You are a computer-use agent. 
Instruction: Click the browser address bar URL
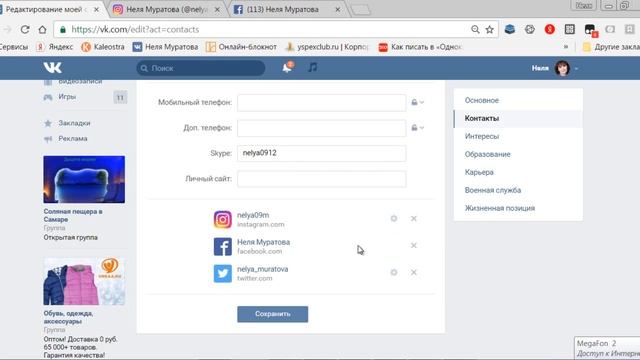pyautogui.click(x=135, y=29)
